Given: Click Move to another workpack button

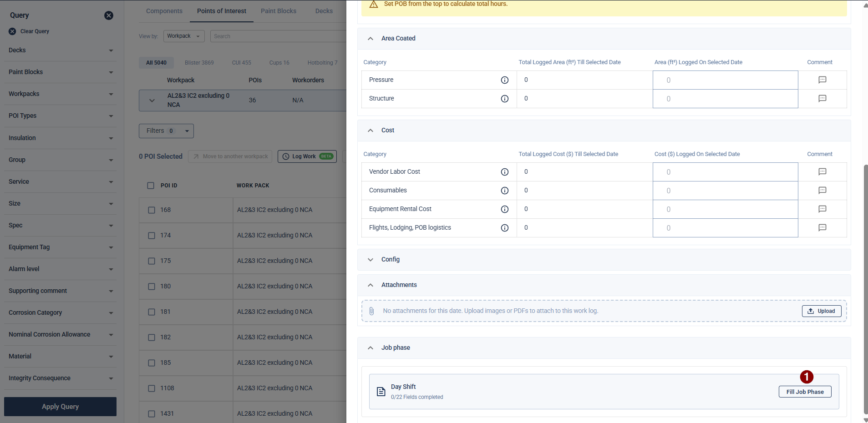Looking at the screenshot, I should click(x=230, y=156).
